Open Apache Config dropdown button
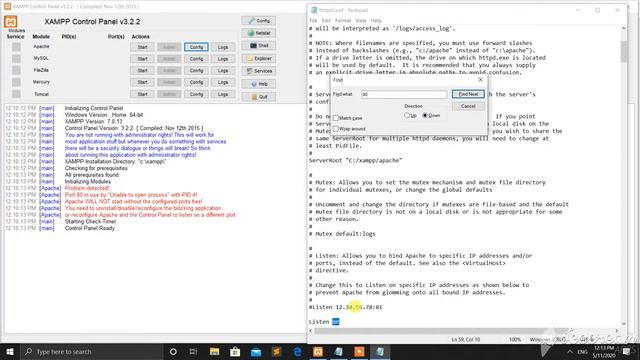 click(196, 47)
